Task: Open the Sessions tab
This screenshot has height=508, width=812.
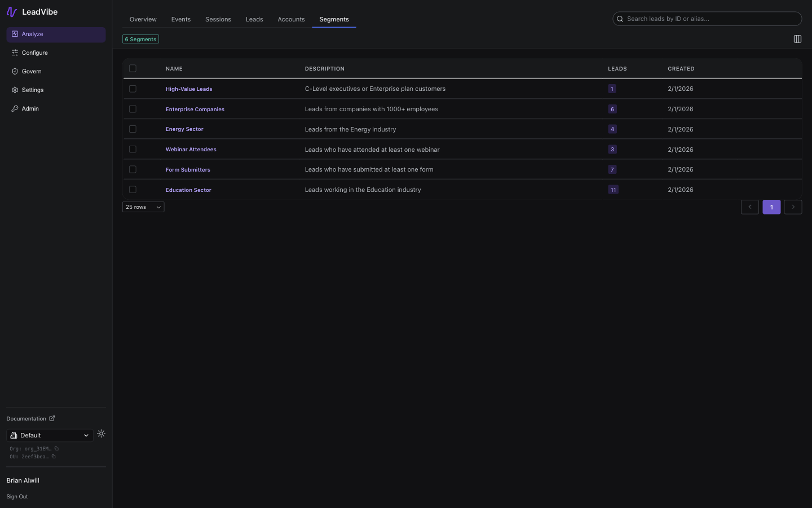Action: pyautogui.click(x=218, y=19)
